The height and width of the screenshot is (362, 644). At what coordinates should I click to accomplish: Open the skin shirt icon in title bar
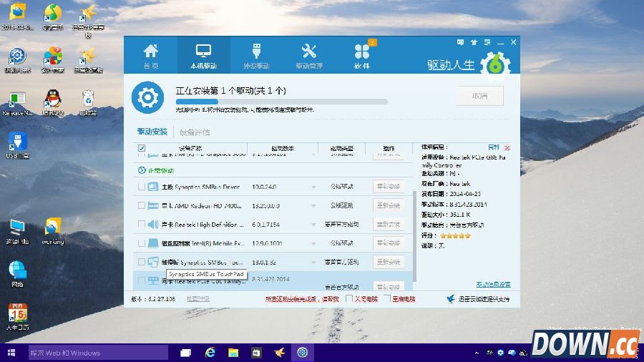click(474, 42)
